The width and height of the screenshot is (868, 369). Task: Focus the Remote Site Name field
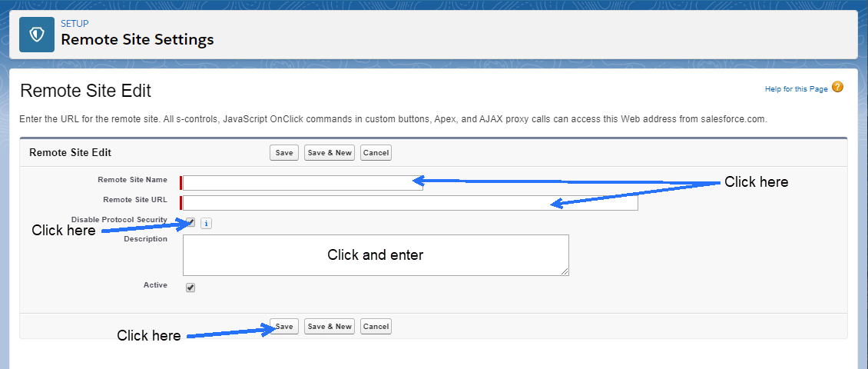point(303,183)
